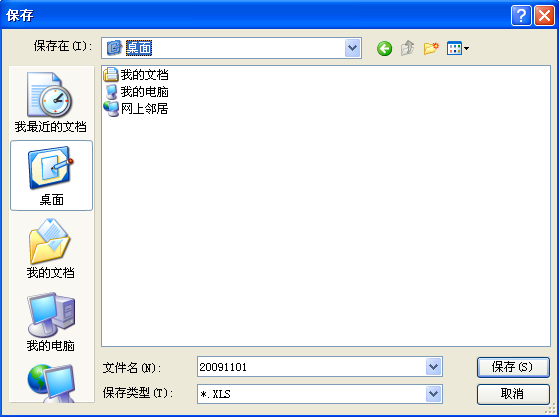
Task: Select the network places icon in sidebar
Action: (51, 383)
